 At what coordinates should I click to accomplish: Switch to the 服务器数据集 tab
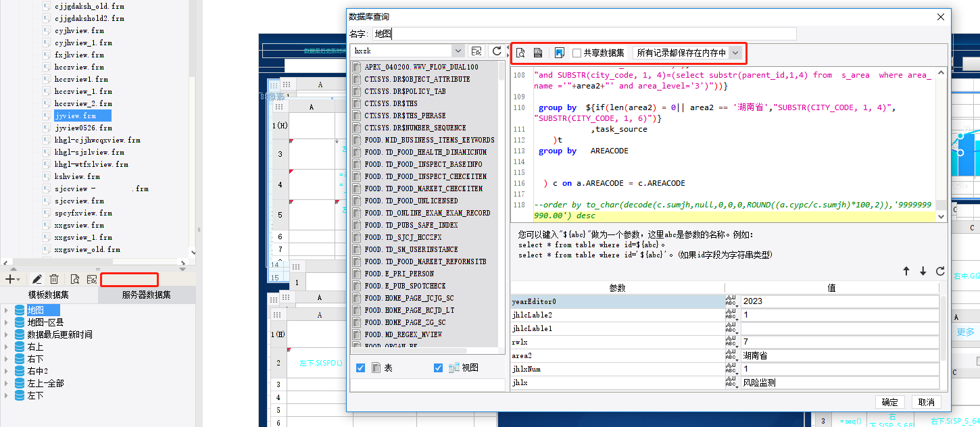click(x=146, y=295)
